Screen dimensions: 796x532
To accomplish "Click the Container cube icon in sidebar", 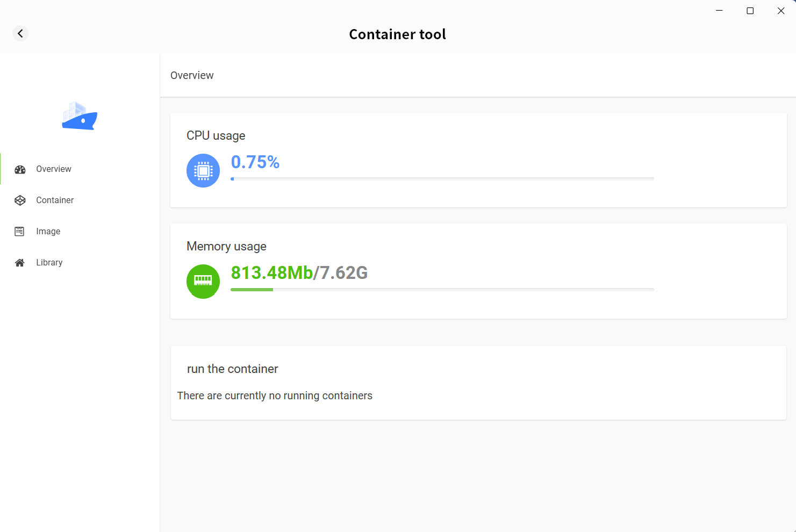I will pos(20,200).
